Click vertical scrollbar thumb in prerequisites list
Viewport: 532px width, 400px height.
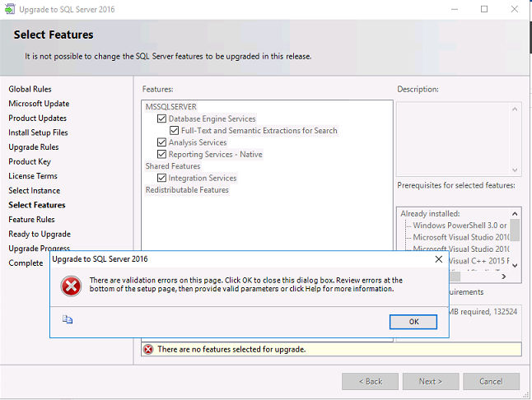click(515, 230)
